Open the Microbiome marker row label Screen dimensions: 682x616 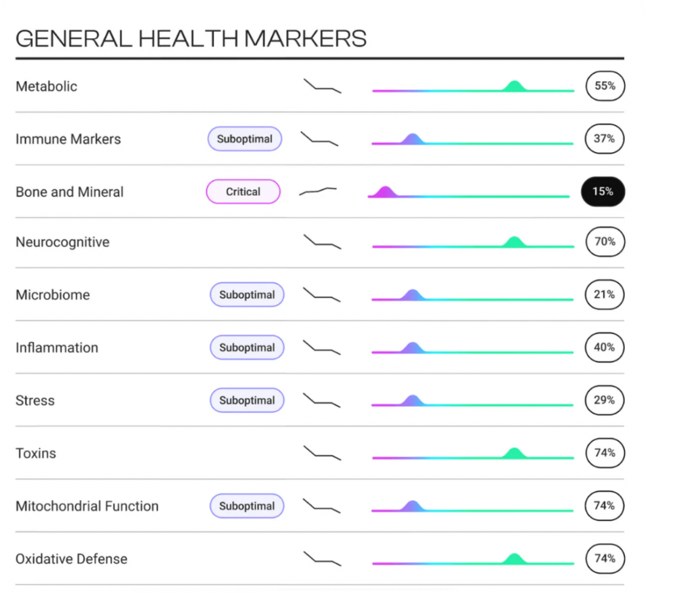coord(52,295)
